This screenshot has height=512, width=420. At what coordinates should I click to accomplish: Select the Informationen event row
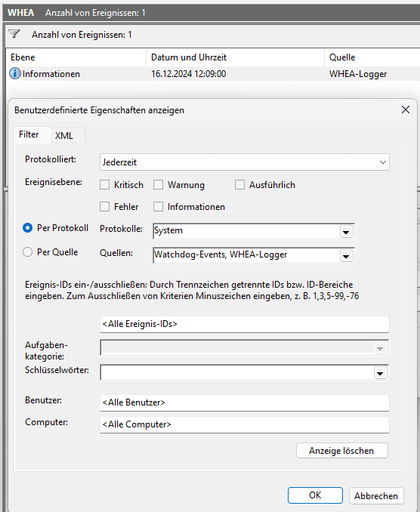(x=213, y=74)
